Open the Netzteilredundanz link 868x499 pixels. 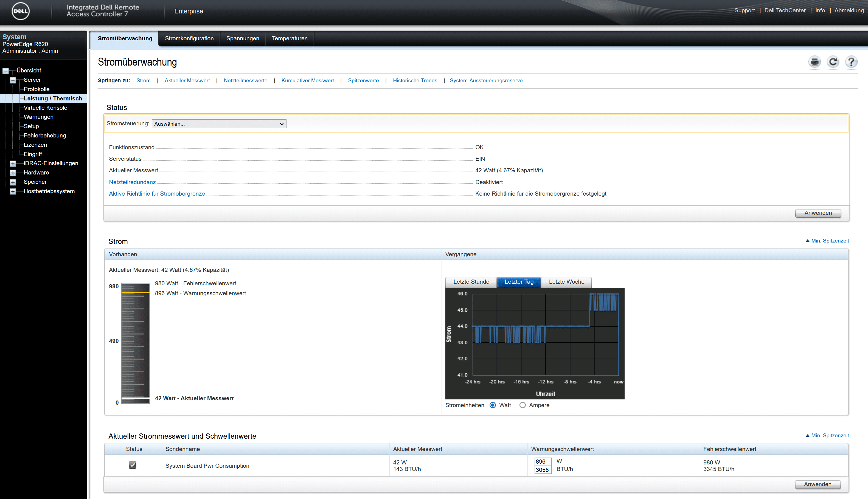[x=132, y=182]
